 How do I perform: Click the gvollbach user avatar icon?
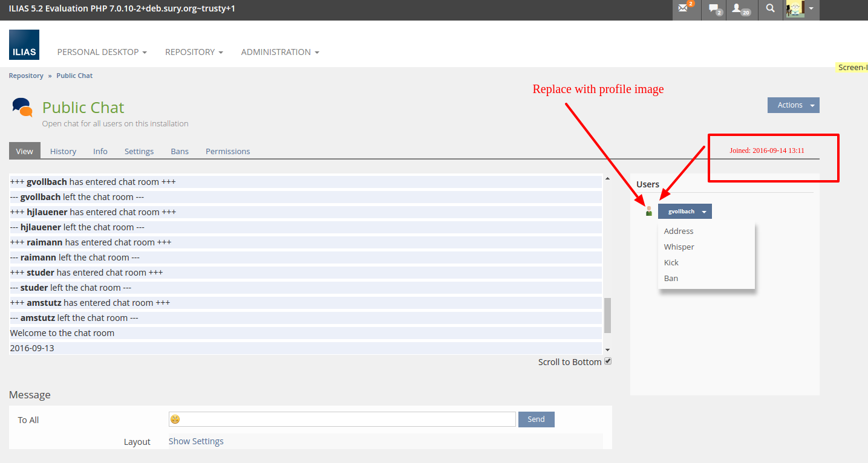click(649, 211)
